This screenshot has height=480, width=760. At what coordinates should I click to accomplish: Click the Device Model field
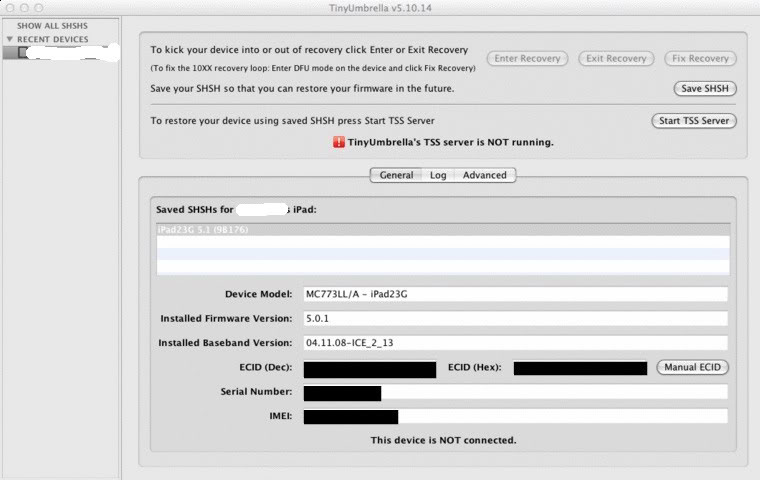[x=515, y=294]
